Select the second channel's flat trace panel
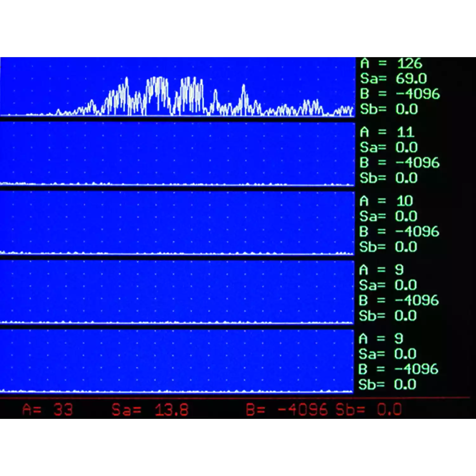The width and height of the screenshot is (476, 476). 177,154
